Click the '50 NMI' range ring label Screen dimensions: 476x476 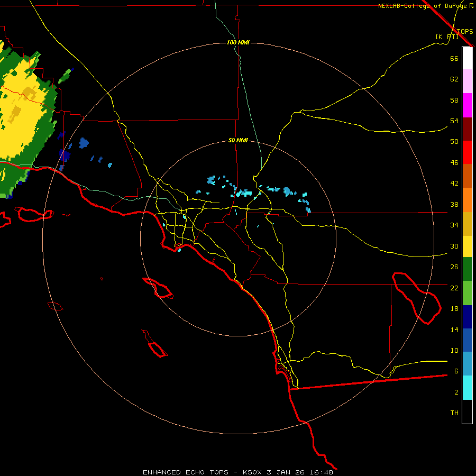tap(238, 140)
